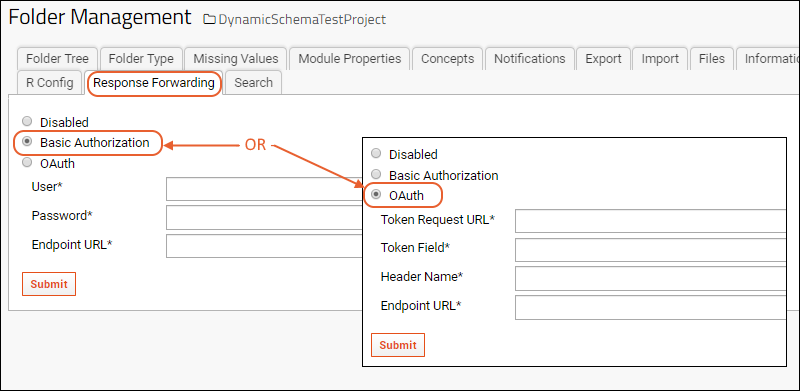Click the DynamicSchemaTestProject folder link
800x391 pixels.
(x=302, y=20)
